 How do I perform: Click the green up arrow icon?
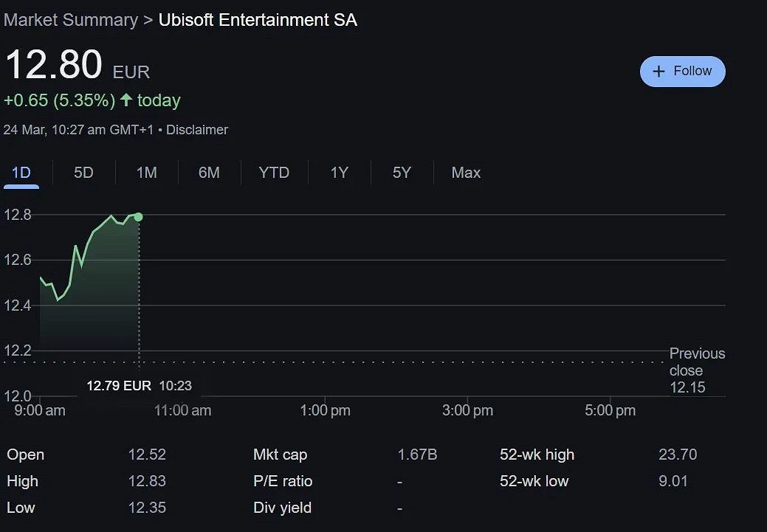[126, 100]
